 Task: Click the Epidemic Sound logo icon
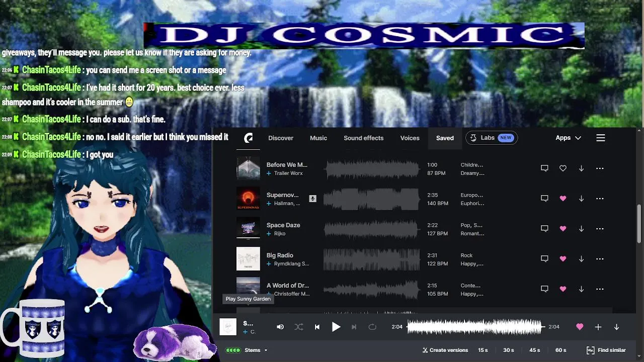[x=248, y=138]
